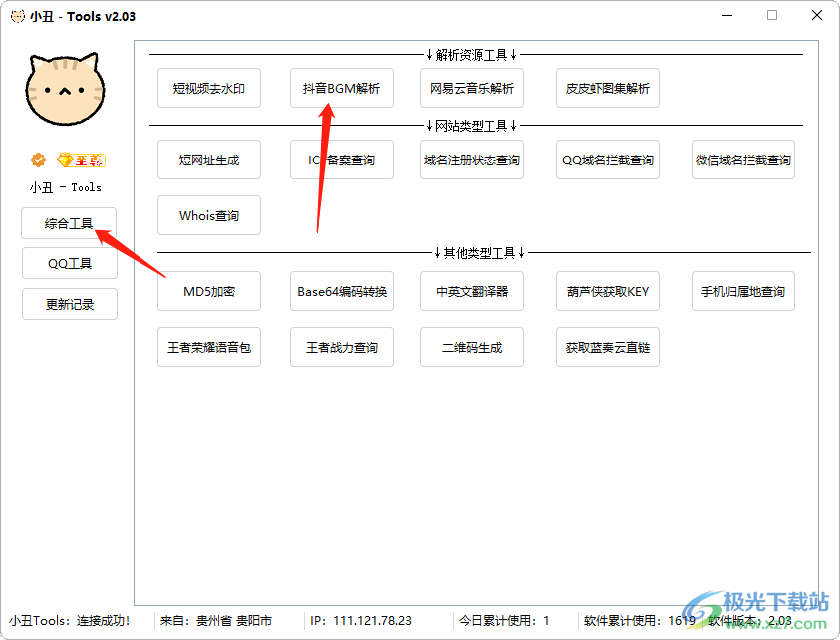Click 其他类型工具 section heading
The height and width of the screenshot is (640, 840).
[479, 253]
